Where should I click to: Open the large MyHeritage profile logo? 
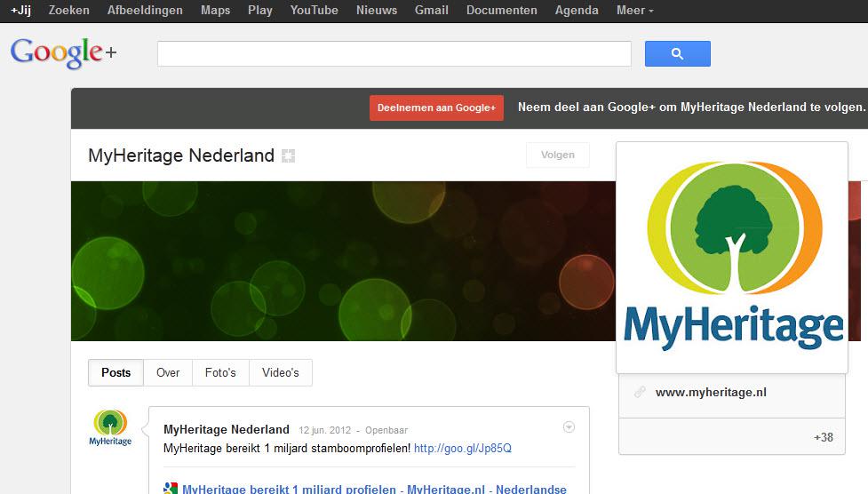[x=731, y=257]
